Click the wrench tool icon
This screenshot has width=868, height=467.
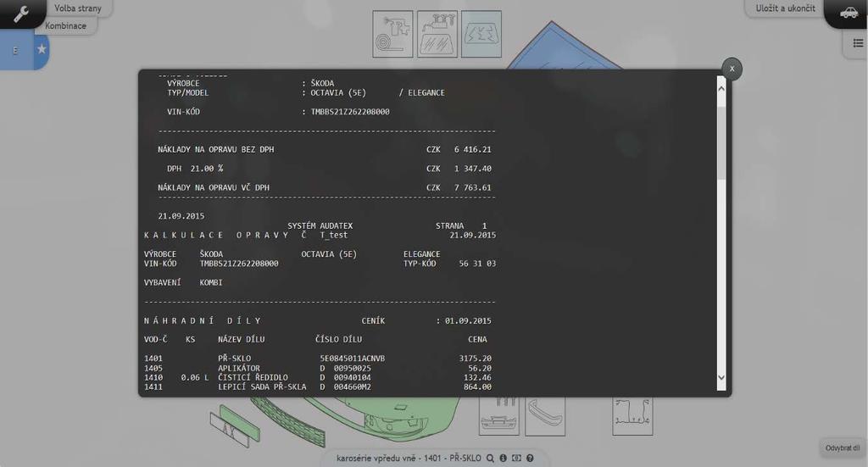pos(21,14)
